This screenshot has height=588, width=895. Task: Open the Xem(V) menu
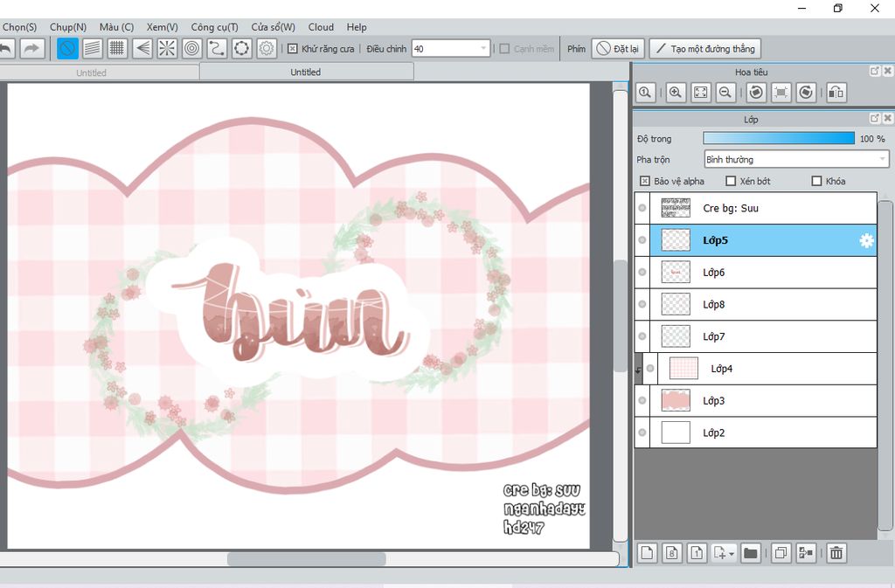coord(162,27)
